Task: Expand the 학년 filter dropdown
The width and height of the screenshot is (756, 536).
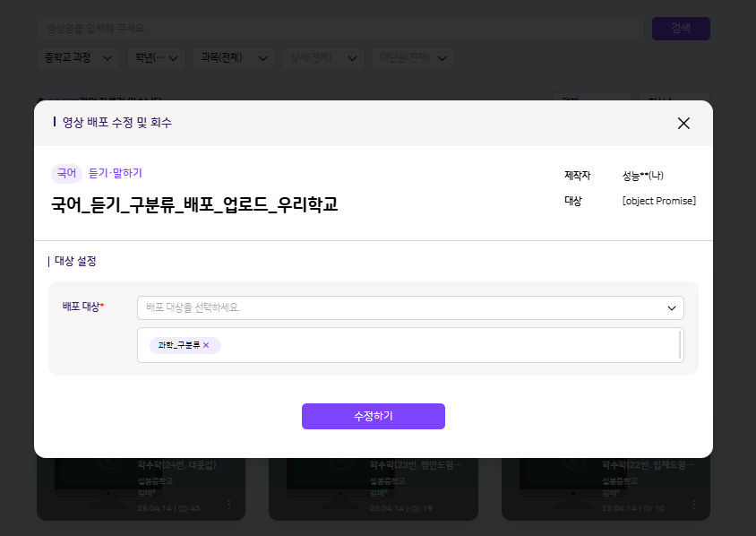Action: (156, 58)
